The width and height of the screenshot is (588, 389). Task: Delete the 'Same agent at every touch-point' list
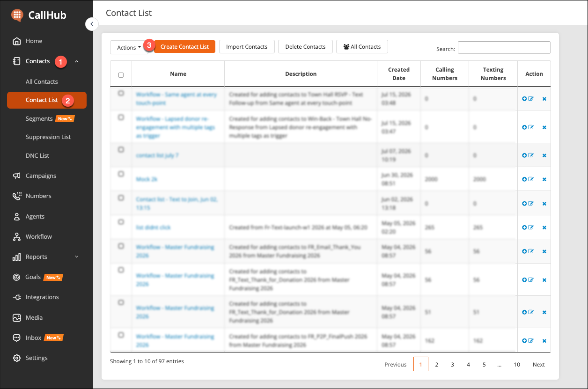coord(544,99)
